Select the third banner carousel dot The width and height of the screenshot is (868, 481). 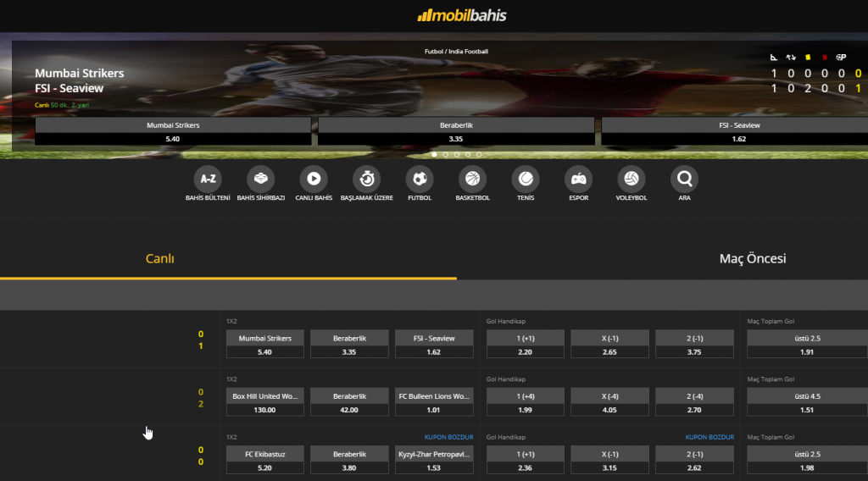click(457, 155)
